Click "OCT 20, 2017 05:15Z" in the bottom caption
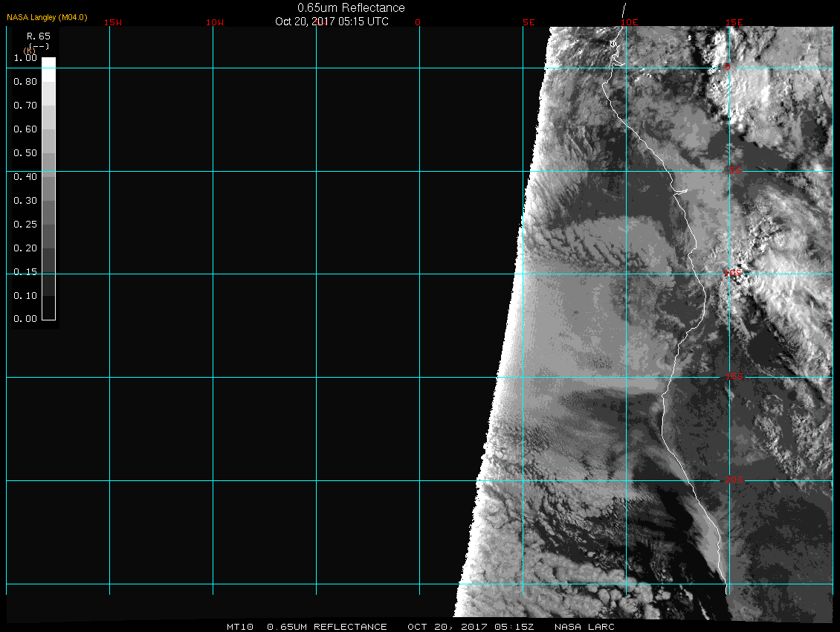 click(x=471, y=627)
